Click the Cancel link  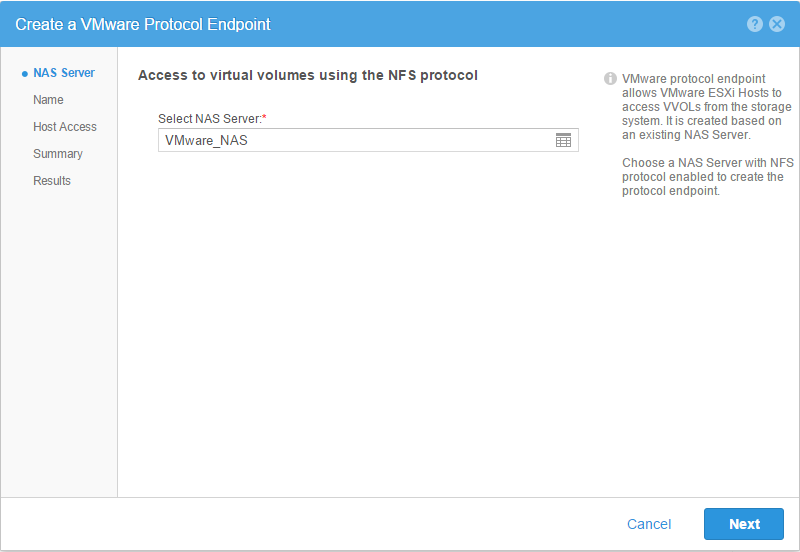click(649, 524)
